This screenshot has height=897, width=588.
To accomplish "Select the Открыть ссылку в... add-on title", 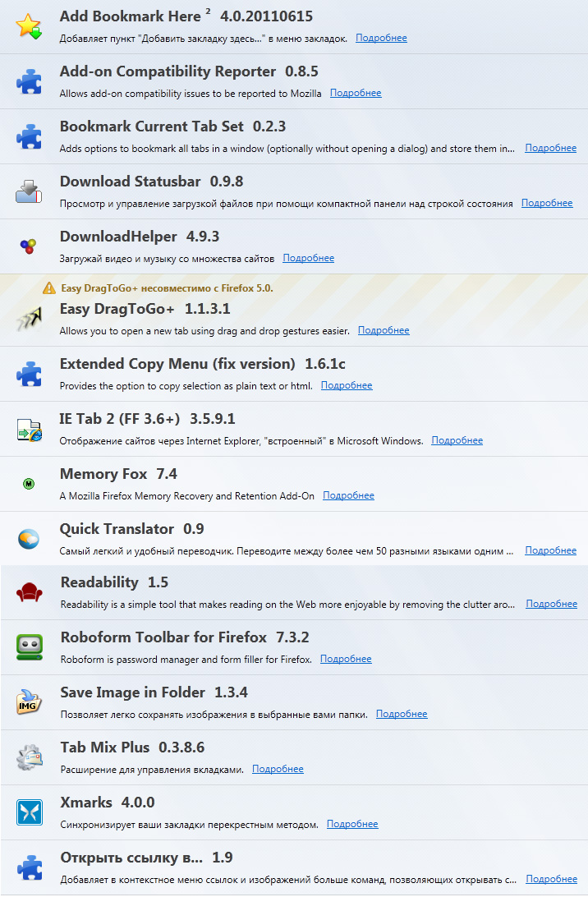I will tap(131, 858).
